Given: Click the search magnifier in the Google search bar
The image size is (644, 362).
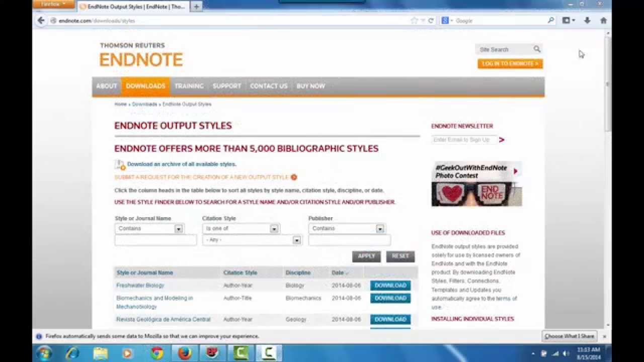Looking at the screenshot, I should point(551,21).
